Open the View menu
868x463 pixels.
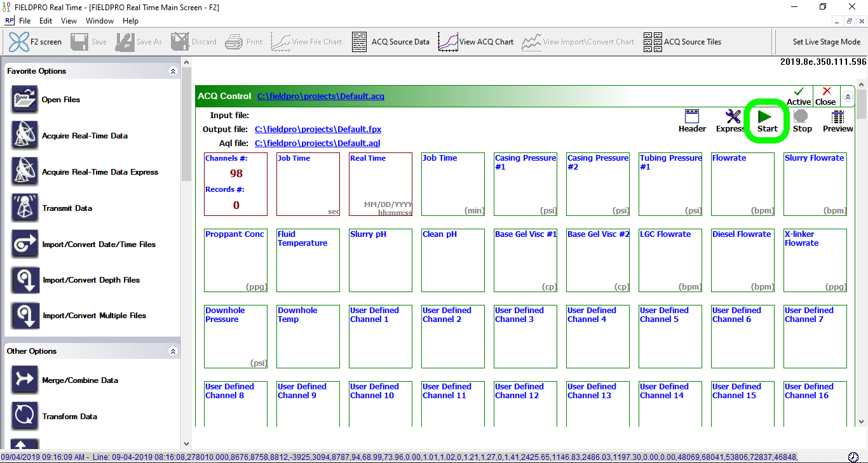69,21
